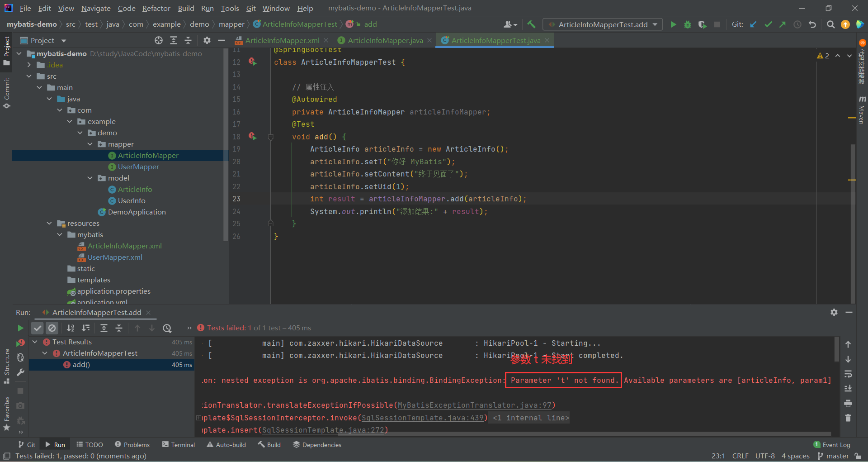Sort test results alphabetically
868x462 pixels.
(x=71, y=328)
